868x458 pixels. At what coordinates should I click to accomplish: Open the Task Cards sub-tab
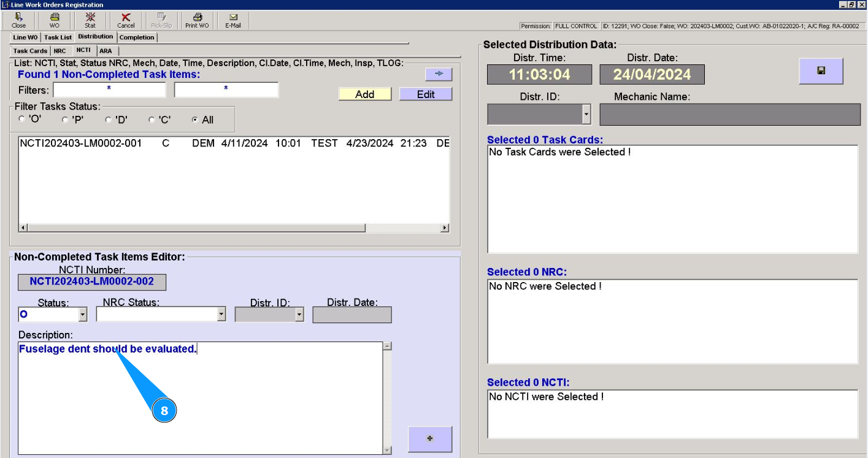click(30, 51)
